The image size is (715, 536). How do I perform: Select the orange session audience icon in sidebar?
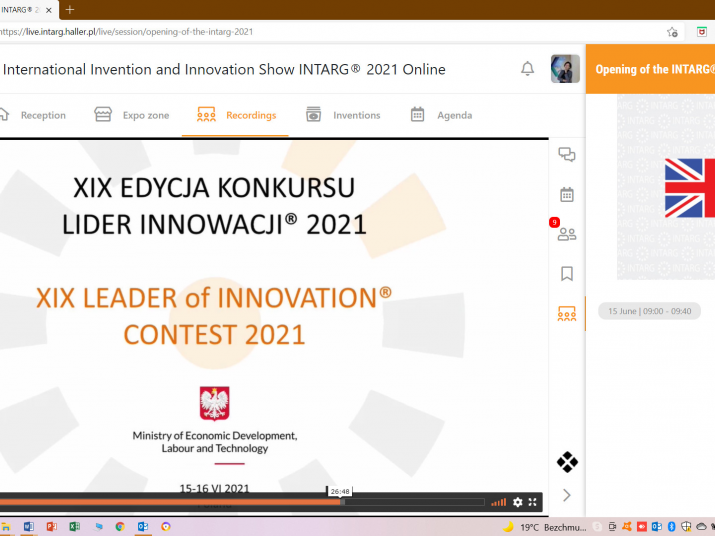coord(567,314)
